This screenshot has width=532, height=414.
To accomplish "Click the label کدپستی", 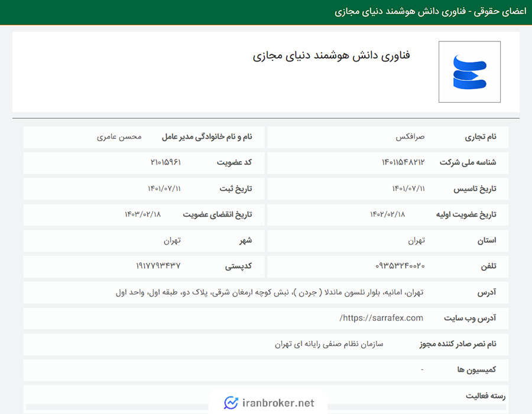I will point(239,266).
